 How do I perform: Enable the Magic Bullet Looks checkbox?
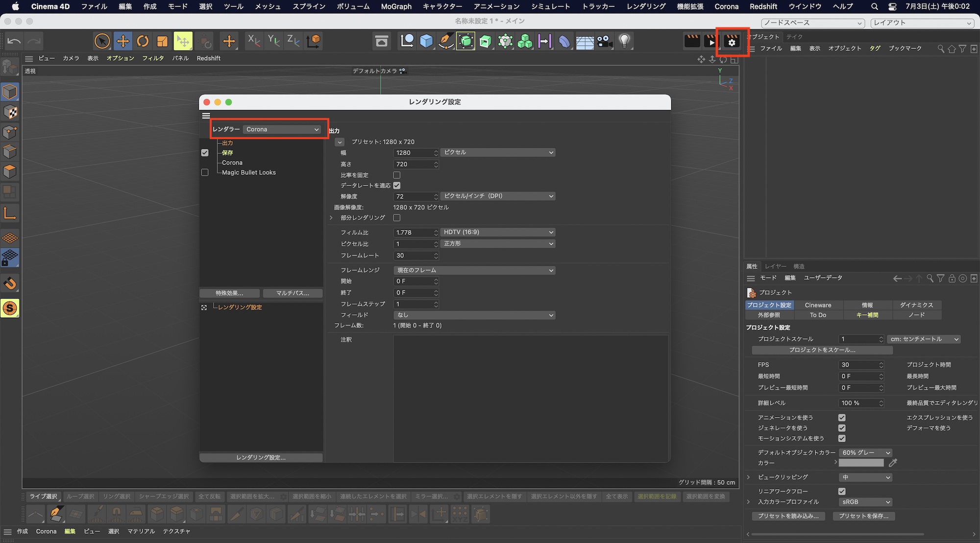pos(205,172)
